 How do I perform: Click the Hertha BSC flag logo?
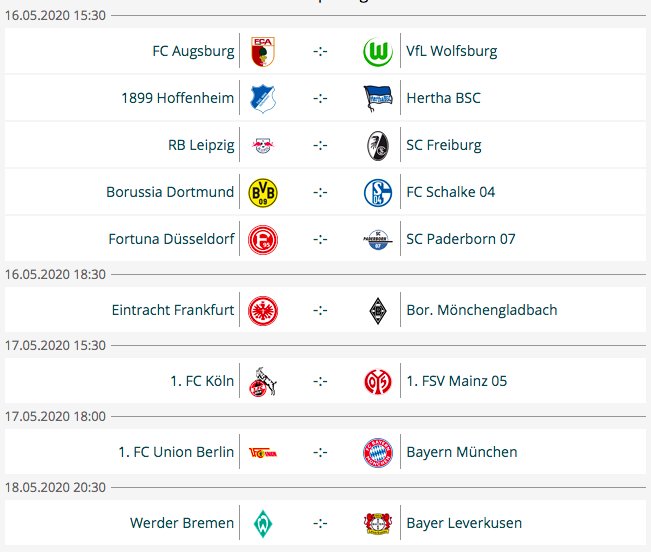(377, 98)
